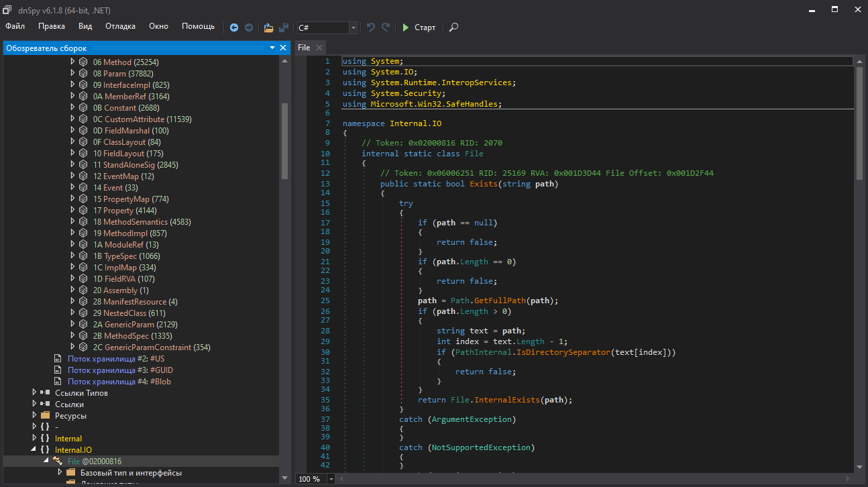The image size is (868, 487).
Task: Click the 14 Event table icon
Action: [x=84, y=188]
